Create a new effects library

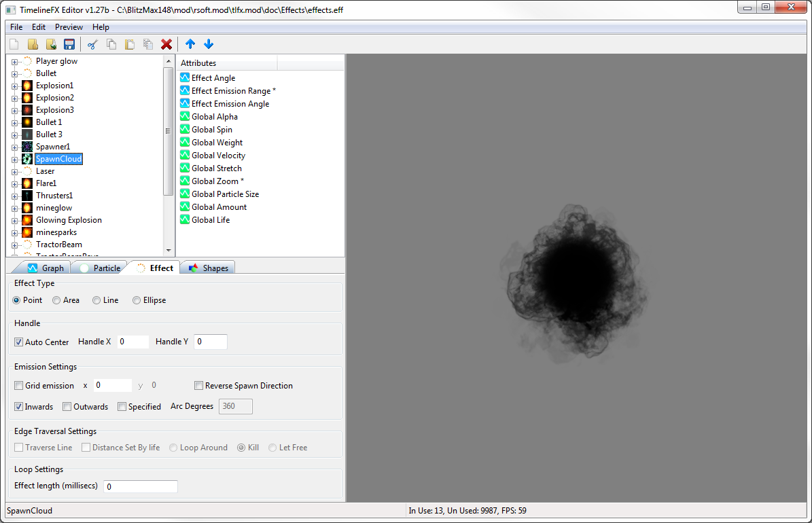pyautogui.click(x=14, y=44)
